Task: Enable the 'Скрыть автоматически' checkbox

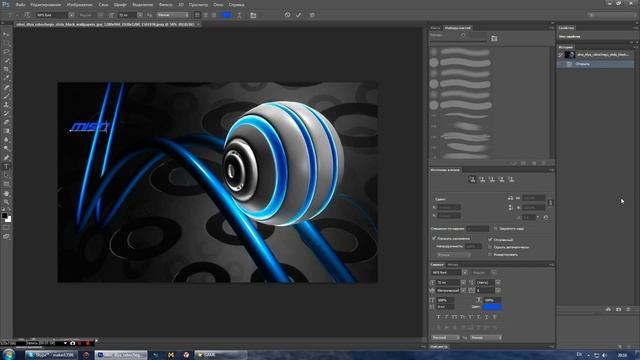Action: coord(490,247)
